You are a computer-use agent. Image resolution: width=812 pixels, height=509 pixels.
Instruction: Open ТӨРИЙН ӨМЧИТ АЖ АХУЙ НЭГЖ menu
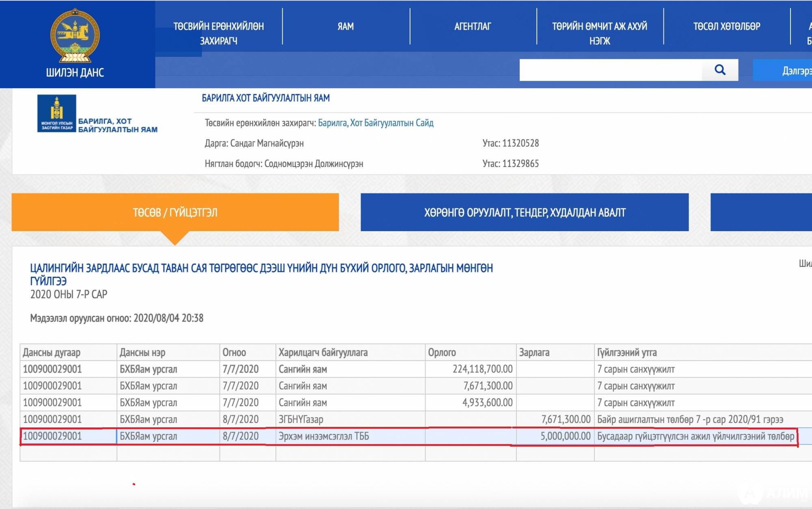(600, 33)
